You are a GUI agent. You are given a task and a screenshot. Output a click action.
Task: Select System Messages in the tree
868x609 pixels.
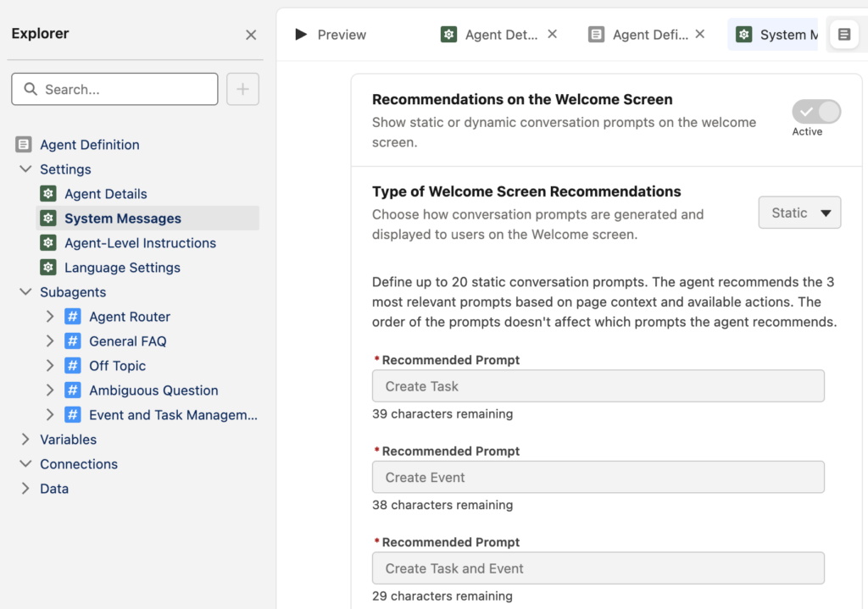pyautogui.click(x=147, y=218)
